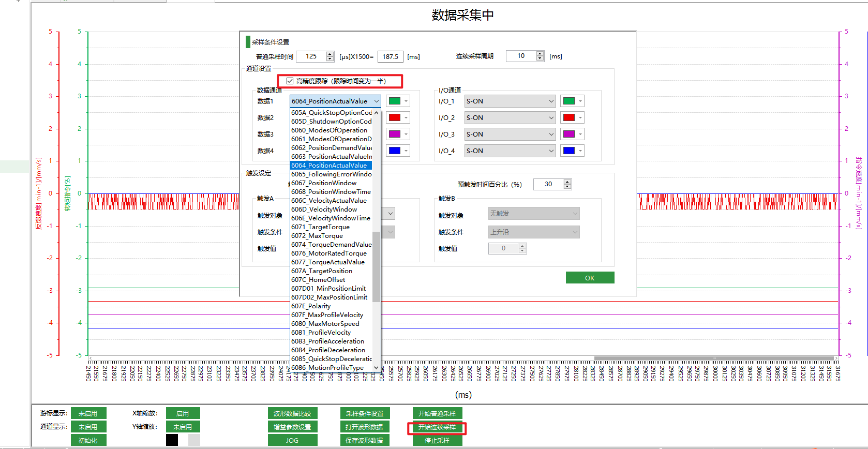Pick 6081_ProfileVelocity from the list
868x449 pixels.
(x=321, y=333)
